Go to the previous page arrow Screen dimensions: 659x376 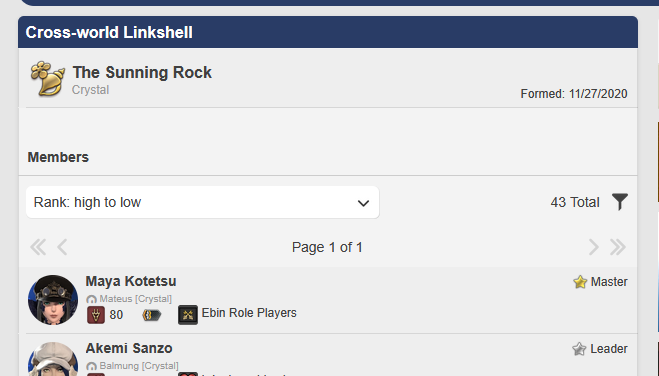62,247
